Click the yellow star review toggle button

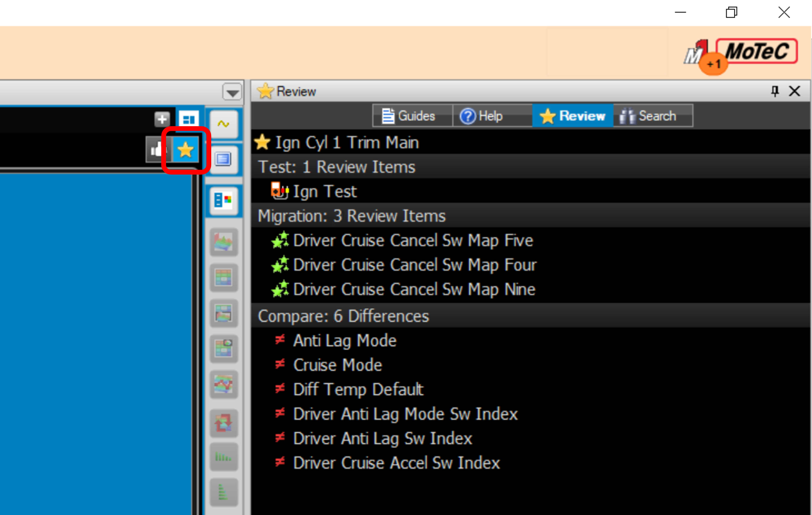click(185, 150)
